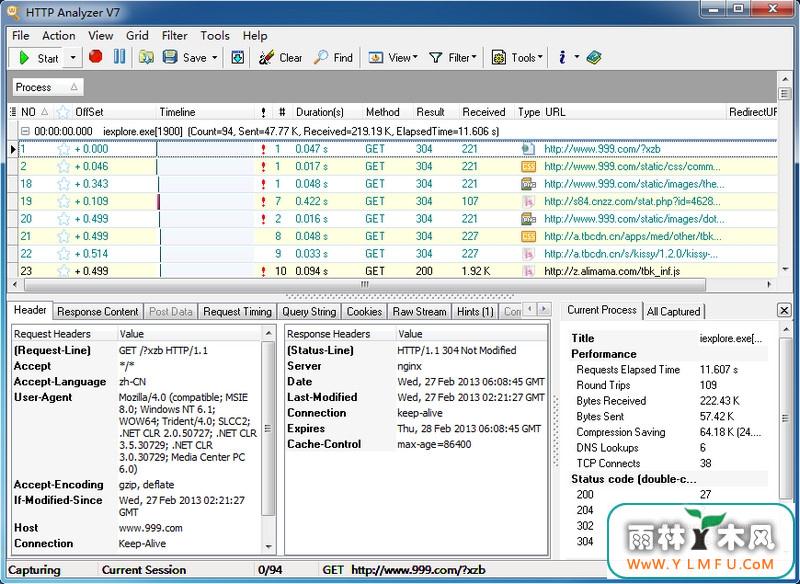Switch to the Raw Stream tab
Image resolution: width=800 pixels, height=584 pixels.
tap(419, 312)
